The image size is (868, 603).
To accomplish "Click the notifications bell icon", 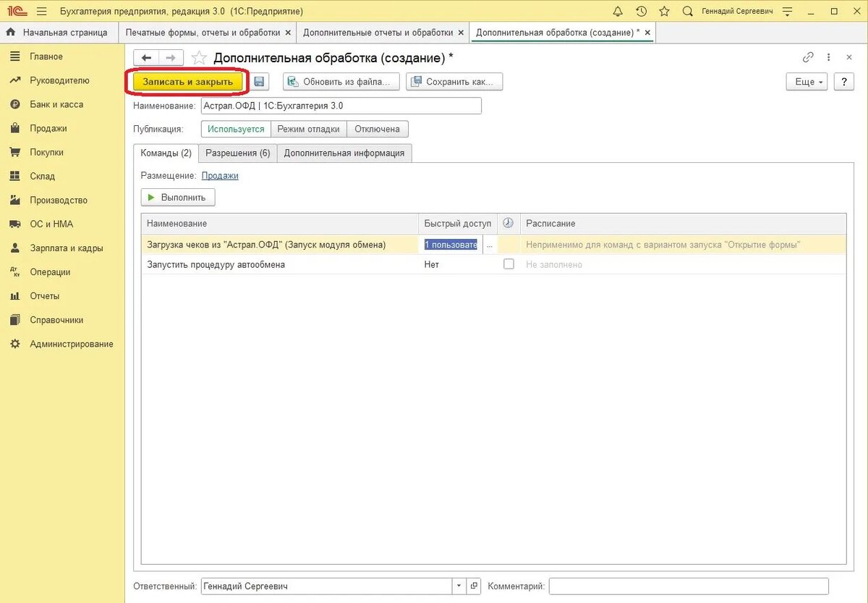I will (x=617, y=12).
